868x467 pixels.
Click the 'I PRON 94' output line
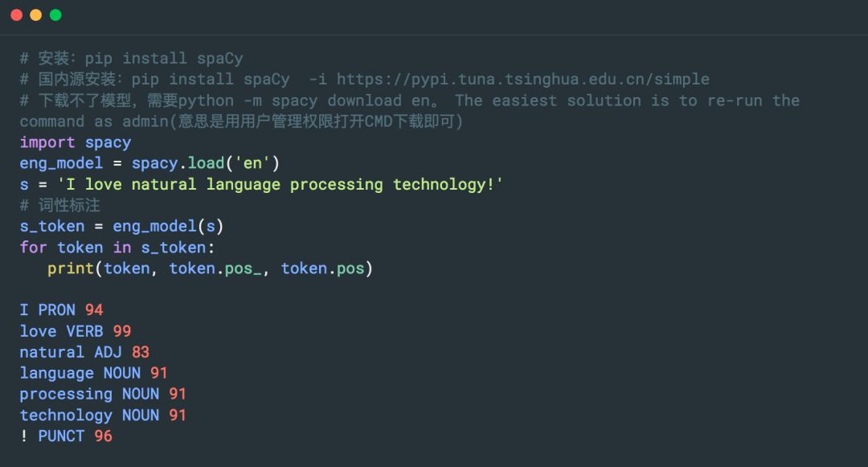62,309
